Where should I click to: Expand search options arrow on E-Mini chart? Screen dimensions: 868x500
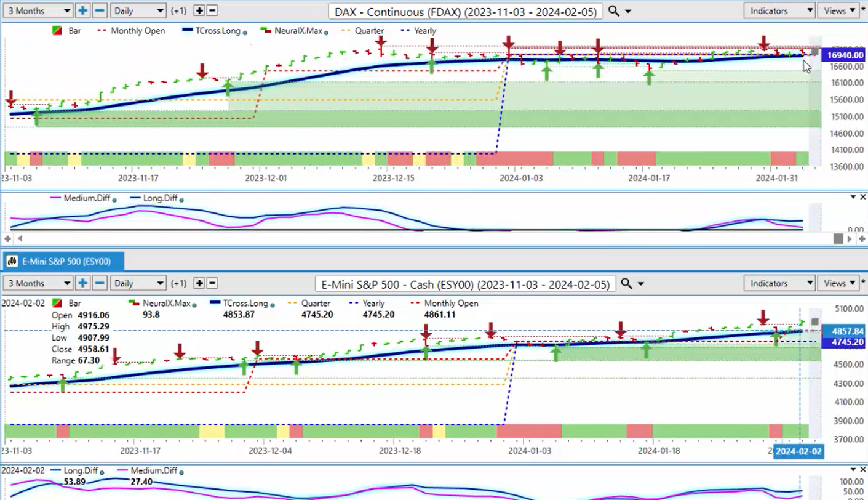[640, 284]
